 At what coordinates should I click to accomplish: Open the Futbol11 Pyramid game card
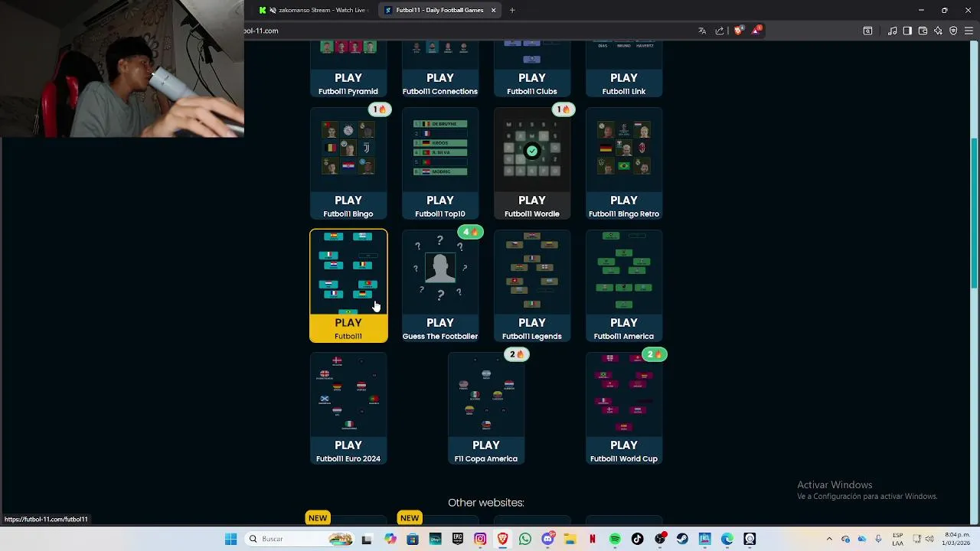pos(348,69)
